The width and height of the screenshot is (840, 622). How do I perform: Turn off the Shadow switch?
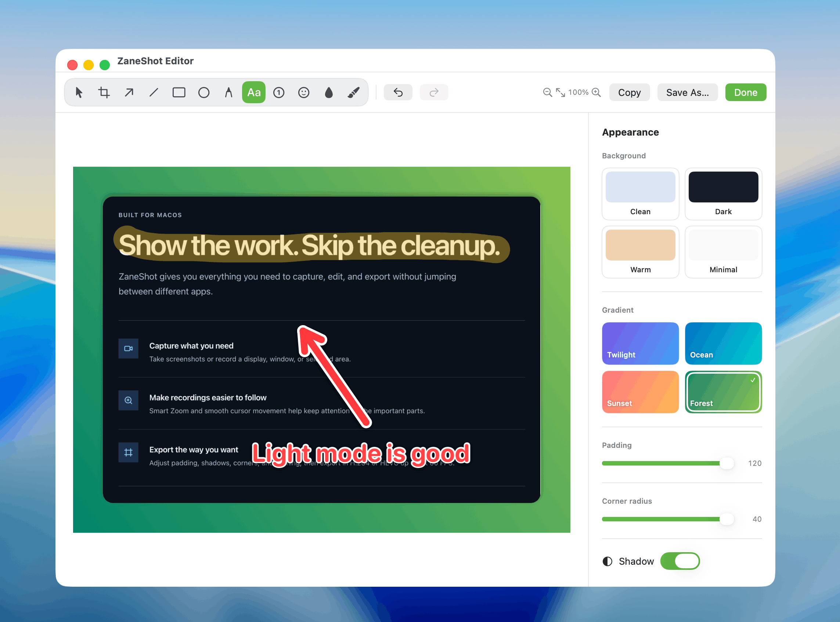tap(680, 561)
